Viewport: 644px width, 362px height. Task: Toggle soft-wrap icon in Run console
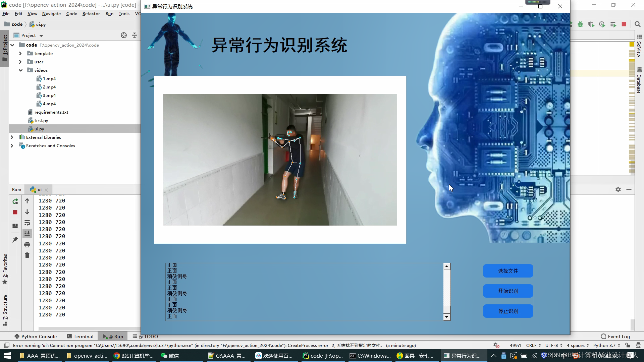point(27,223)
